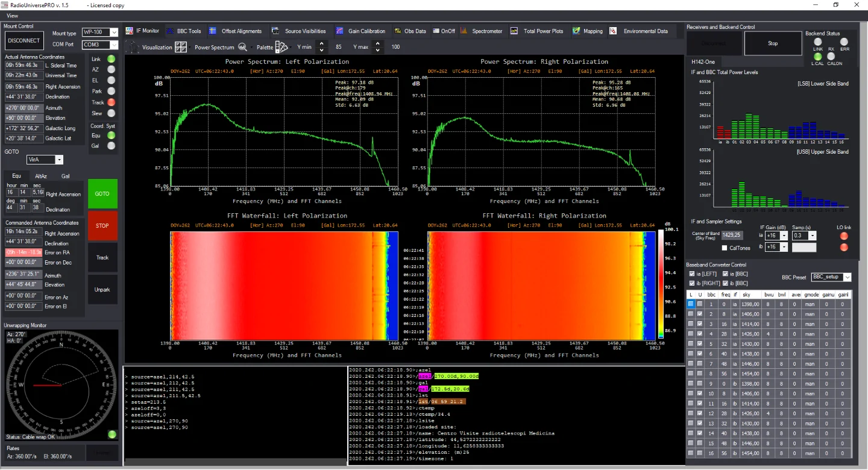Select the Gal coordinate system radio
The height and width of the screenshot is (470, 868).
click(111, 146)
